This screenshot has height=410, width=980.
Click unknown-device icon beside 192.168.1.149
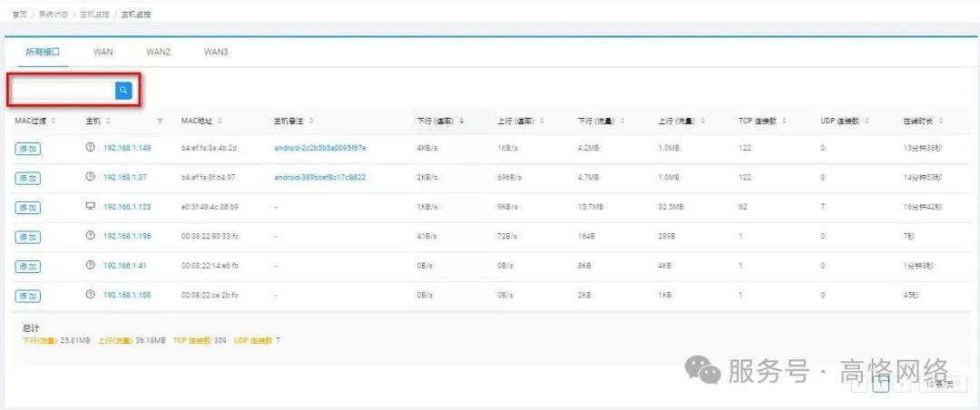click(90, 148)
